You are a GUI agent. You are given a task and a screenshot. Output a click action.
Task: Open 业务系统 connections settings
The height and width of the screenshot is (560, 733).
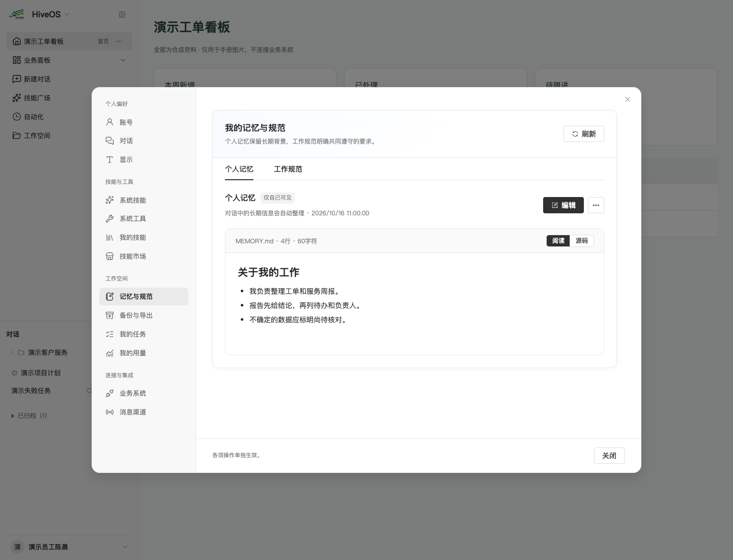click(x=144, y=394)
